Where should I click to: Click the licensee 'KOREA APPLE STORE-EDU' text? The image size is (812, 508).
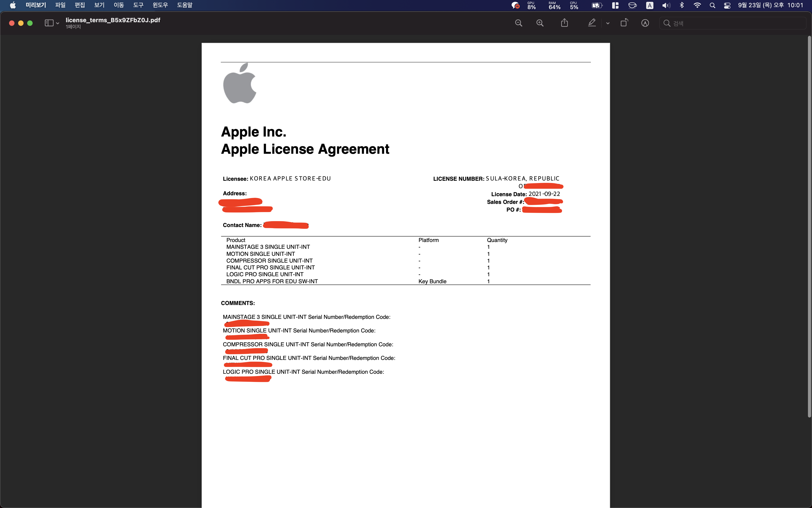click(290, 178)
